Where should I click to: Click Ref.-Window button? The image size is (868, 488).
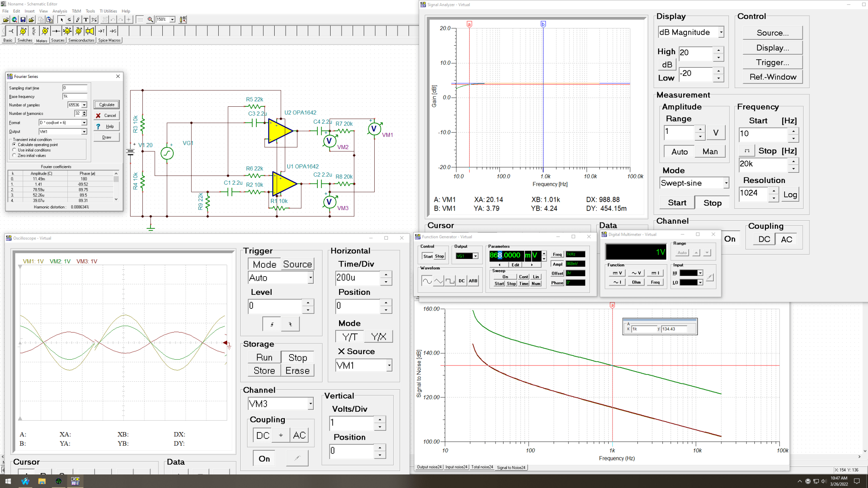click(773, 77)
